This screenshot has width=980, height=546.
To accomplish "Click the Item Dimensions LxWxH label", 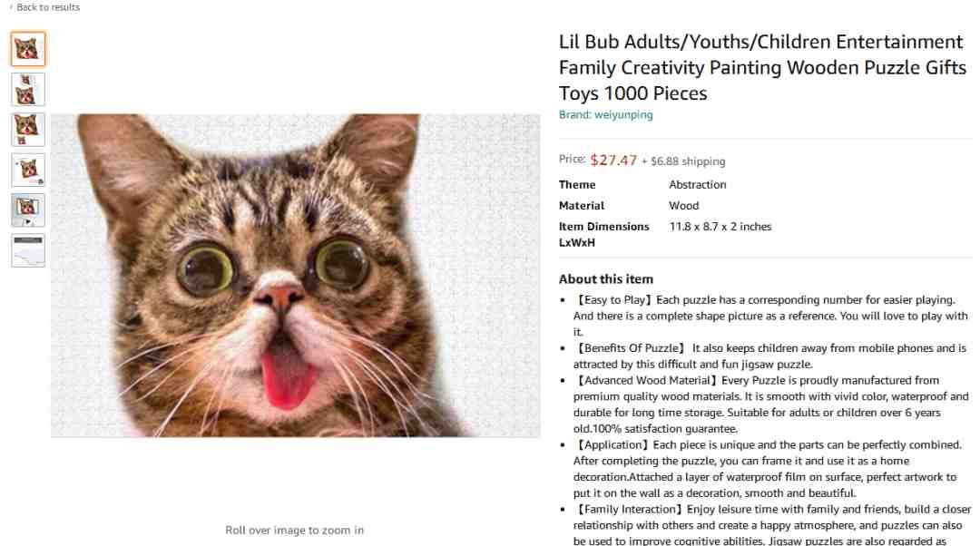I will [x=603, y=234].
